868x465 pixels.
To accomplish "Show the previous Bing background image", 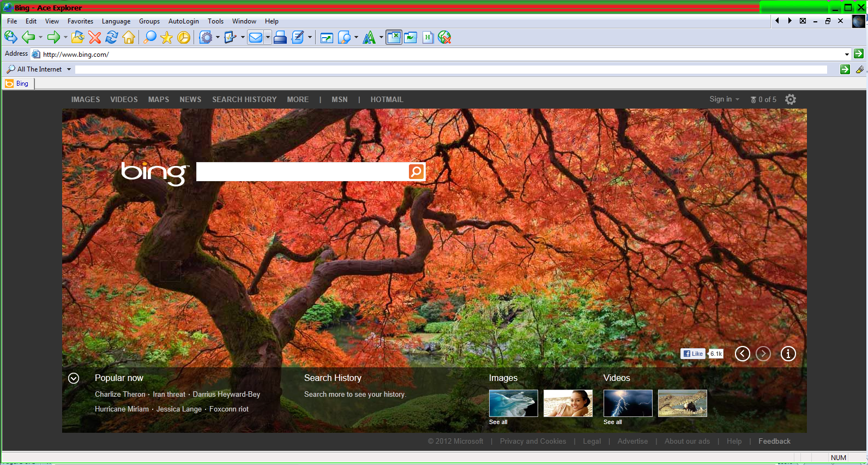I will point(743,354).
